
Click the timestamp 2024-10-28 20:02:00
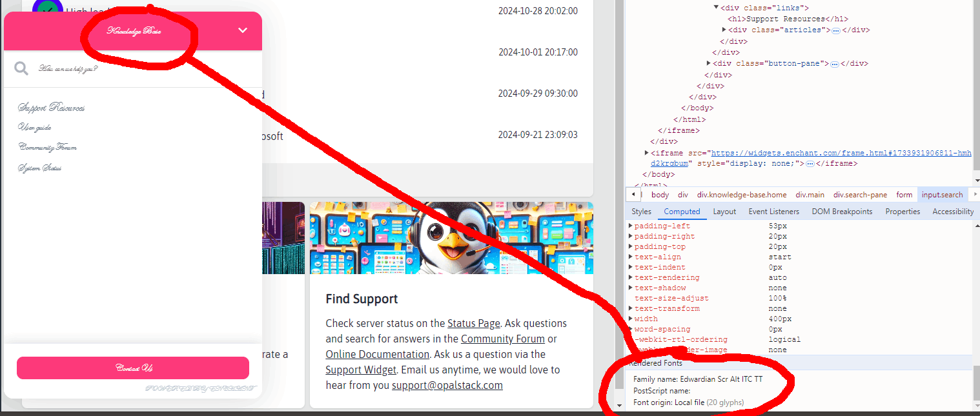pos(538,11)
